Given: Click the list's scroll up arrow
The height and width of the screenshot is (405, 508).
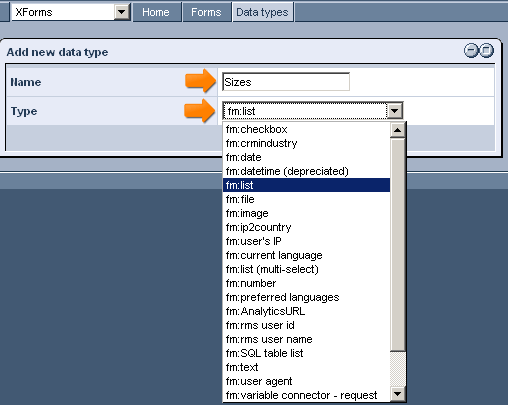Looking at the screenshot, I should [397, 130].
